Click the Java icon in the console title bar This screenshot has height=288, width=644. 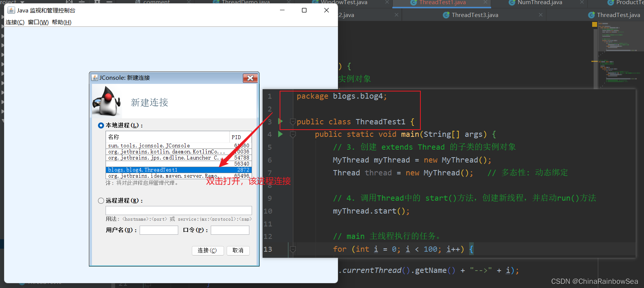(x=11, y=10)
